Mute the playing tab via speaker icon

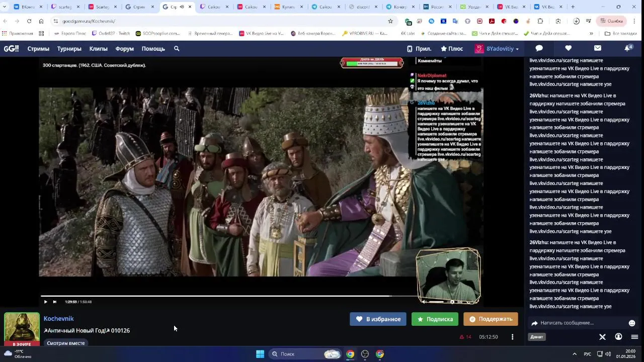point(182,7)
